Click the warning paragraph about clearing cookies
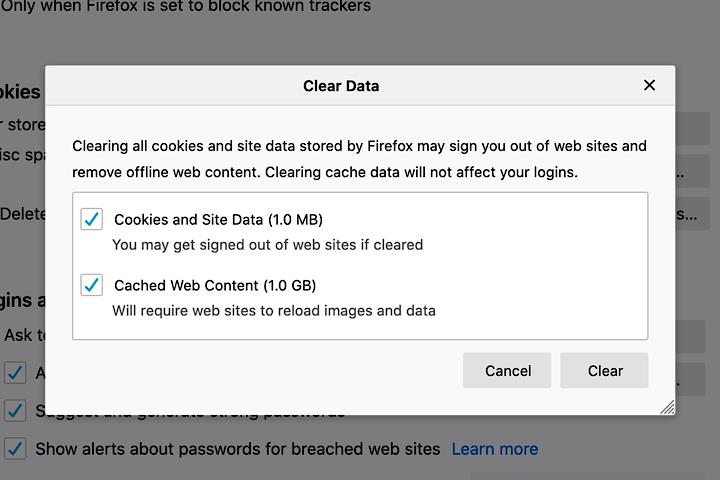The image size is (720, 480). [x=359, y=158]
